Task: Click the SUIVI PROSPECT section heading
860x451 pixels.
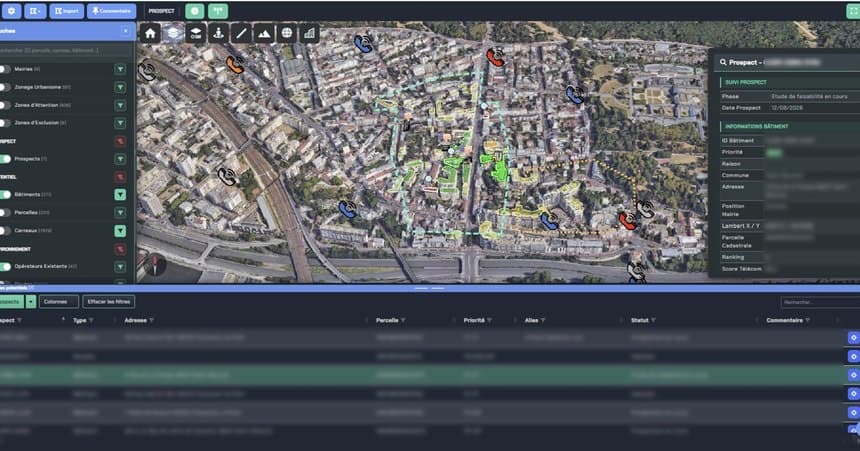Action: (x=746, y=82)
